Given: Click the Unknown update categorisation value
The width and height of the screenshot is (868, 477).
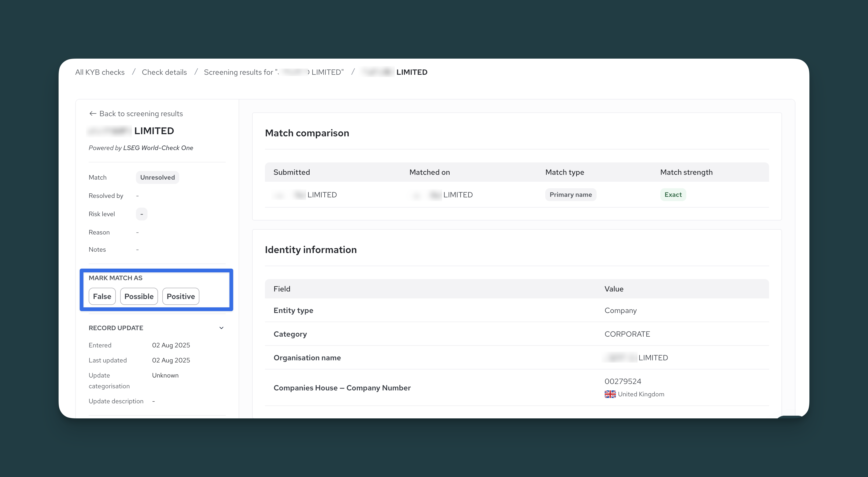Looking at the screenshot, I should (165, 375).
